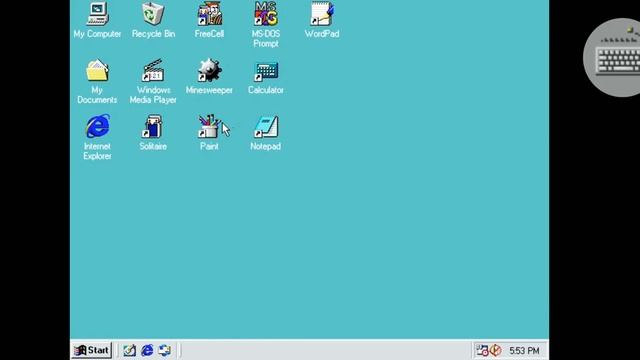Tap the on-screen keyboard overlay button
640x360 pixels.
[x=612, y=58]
